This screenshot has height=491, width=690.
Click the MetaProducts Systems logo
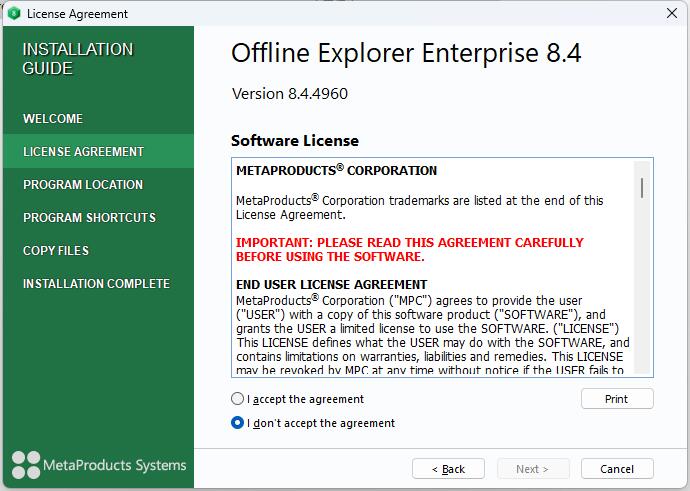tap(98, 465)
